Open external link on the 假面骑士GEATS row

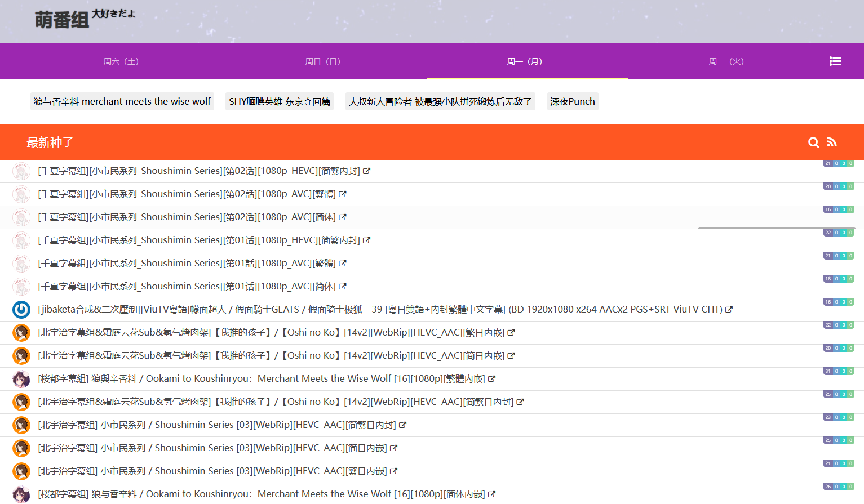(x=729, y=309)
